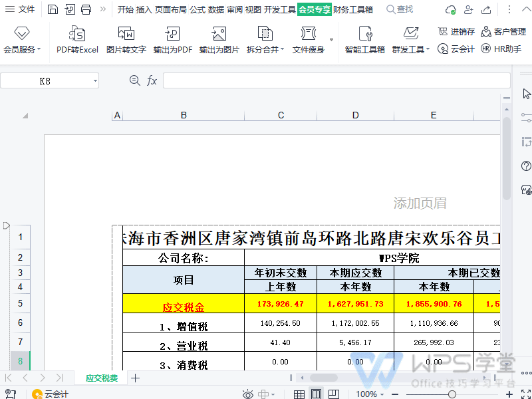The height and width of the screenshot is (399, 532).
Task: Click the formula bar input field
Action: click(332, 80)
